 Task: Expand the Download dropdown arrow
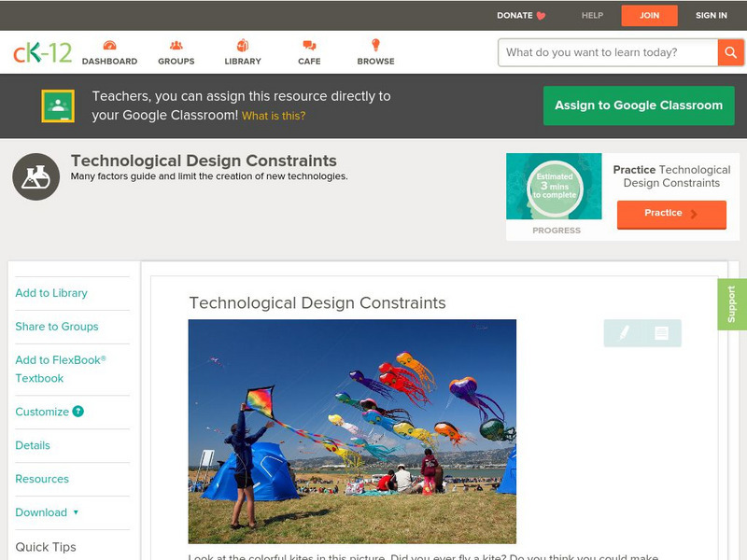[76, 512]
